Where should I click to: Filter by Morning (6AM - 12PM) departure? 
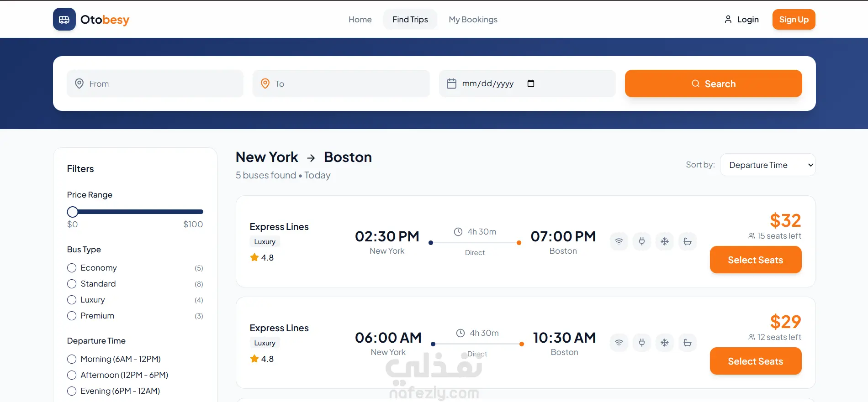click(72, 359)
